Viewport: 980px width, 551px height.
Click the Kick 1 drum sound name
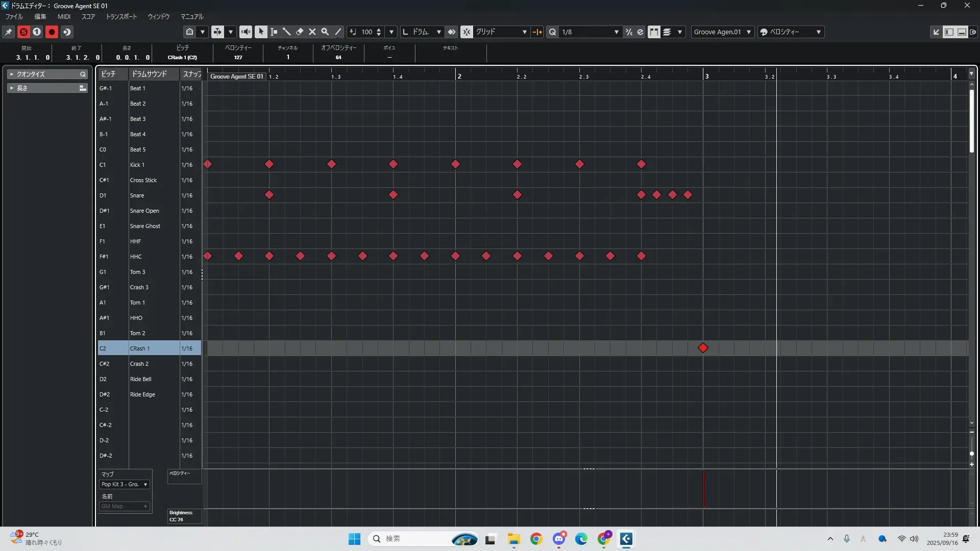(137, 165)
